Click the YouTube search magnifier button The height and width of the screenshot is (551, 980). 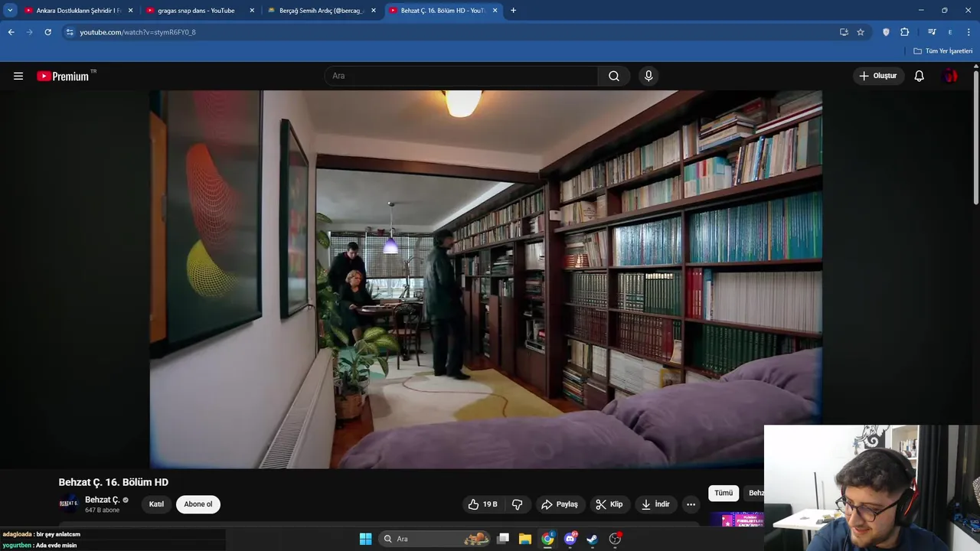pos(614,76)
